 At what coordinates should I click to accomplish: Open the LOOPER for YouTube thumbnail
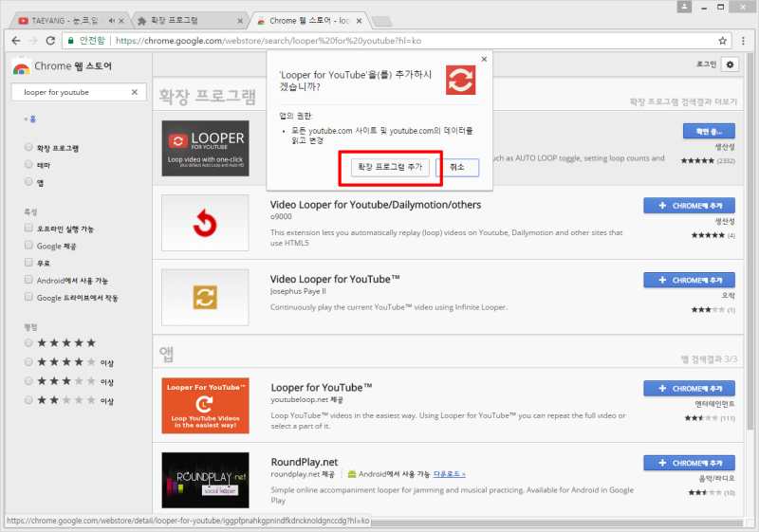pyautogui.click(x=205, y=149)
